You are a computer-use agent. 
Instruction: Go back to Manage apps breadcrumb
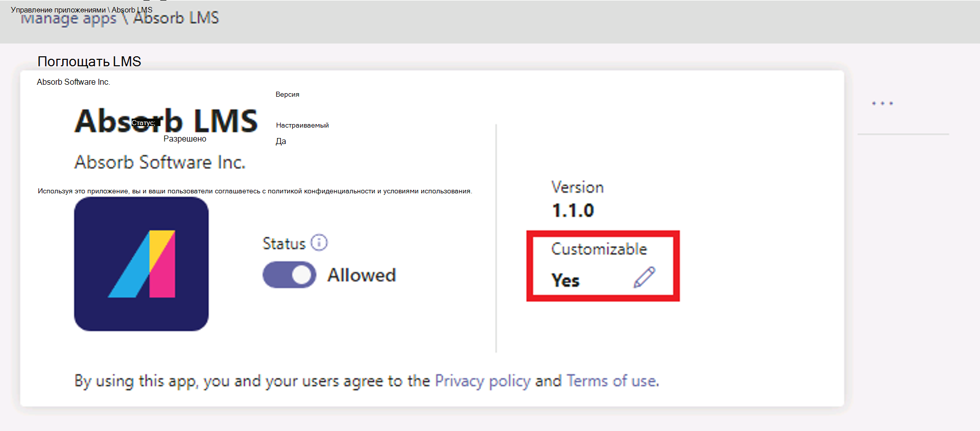(68, 19)
